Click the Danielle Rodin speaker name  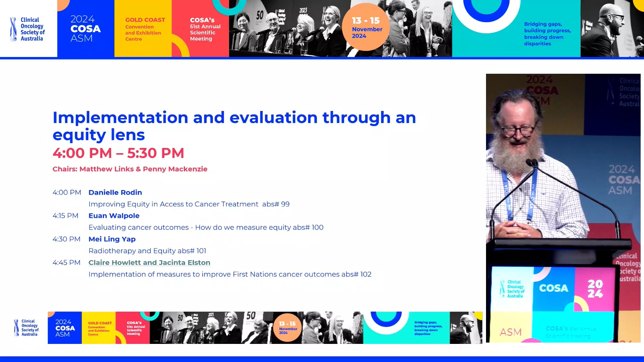click(115, 192)
